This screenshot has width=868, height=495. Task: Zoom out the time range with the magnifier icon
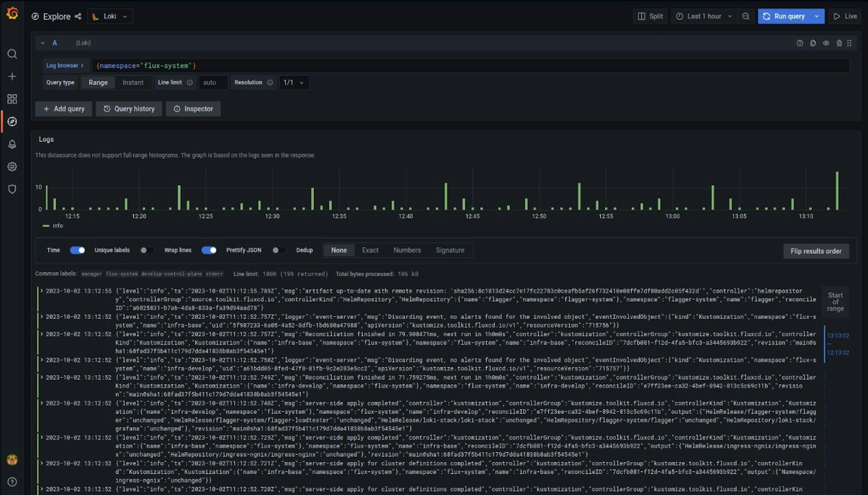coord(746,16)
